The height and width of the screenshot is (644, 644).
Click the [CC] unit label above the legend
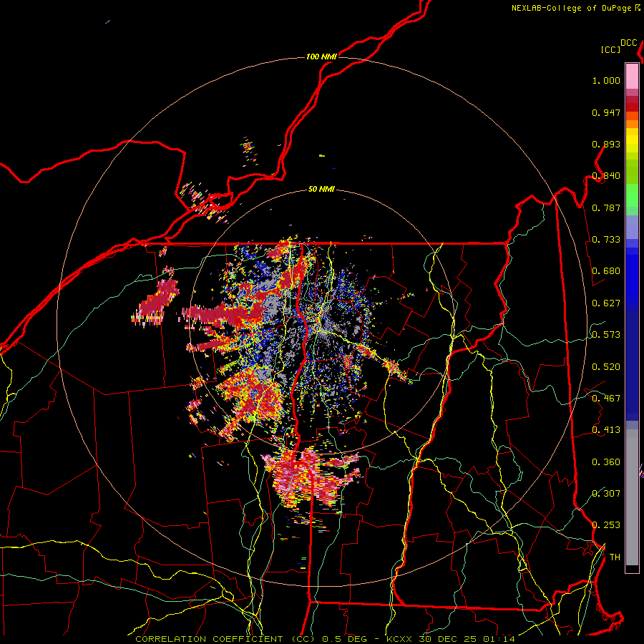(610, 49)
